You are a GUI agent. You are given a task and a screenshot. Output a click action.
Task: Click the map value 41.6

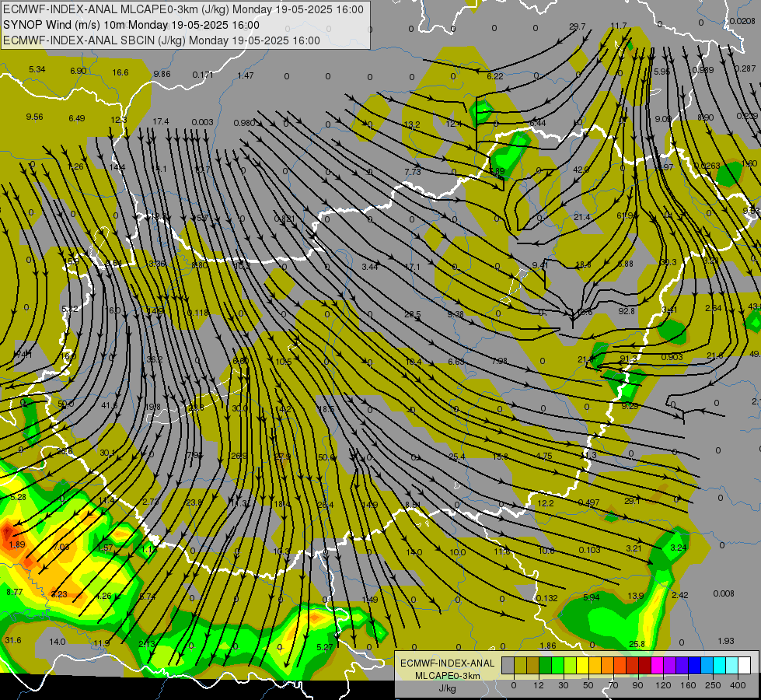[x=109, y=405]
